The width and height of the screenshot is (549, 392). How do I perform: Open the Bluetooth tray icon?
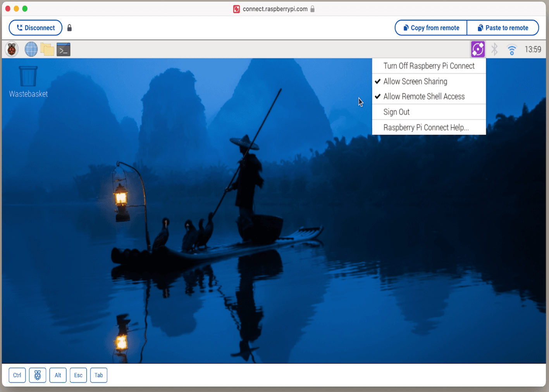(494, 50)
